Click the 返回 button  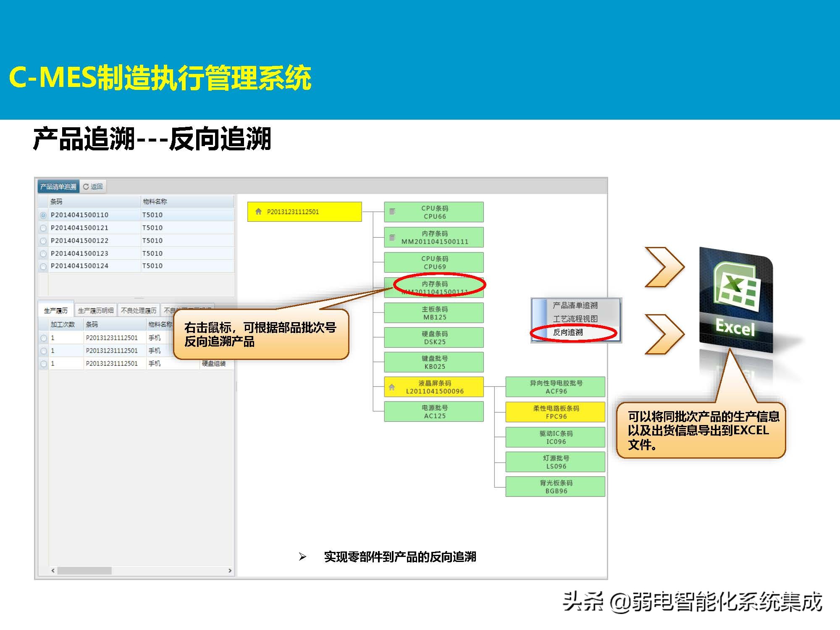click(x=93, y=186)
